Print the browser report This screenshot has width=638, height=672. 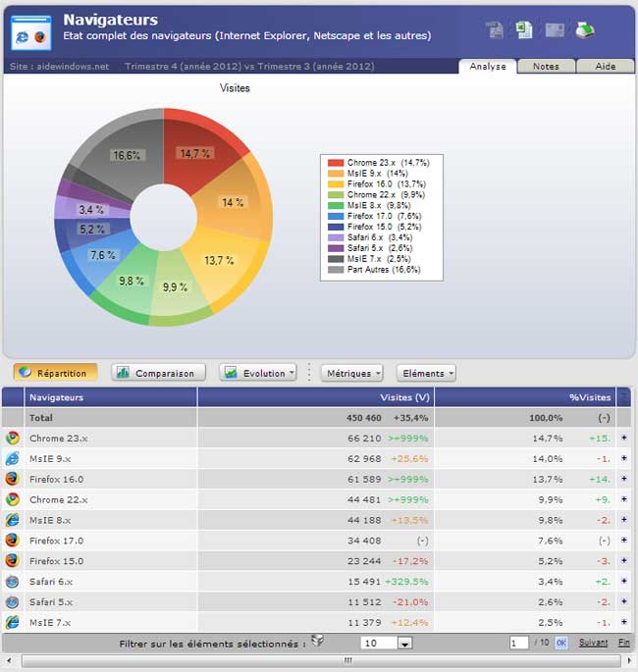[584, 29]
